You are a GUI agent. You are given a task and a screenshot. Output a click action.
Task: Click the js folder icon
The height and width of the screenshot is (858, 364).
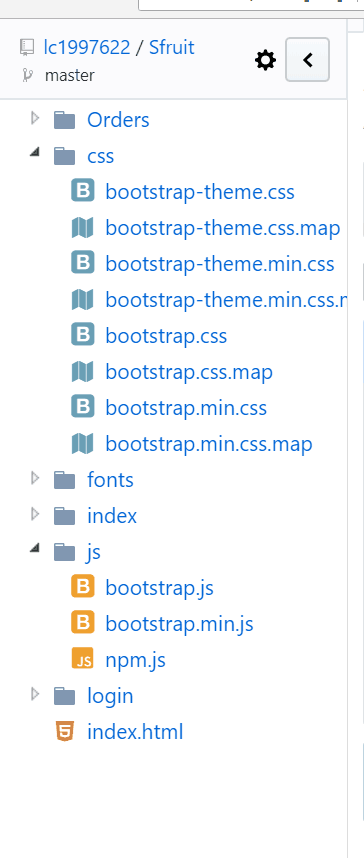pyautogui.click(x=65, y=552)
